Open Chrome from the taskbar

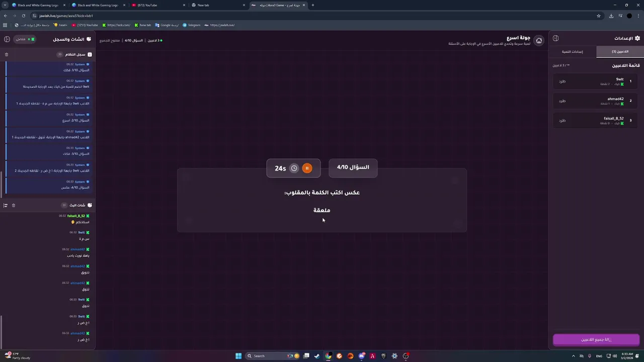328,356
